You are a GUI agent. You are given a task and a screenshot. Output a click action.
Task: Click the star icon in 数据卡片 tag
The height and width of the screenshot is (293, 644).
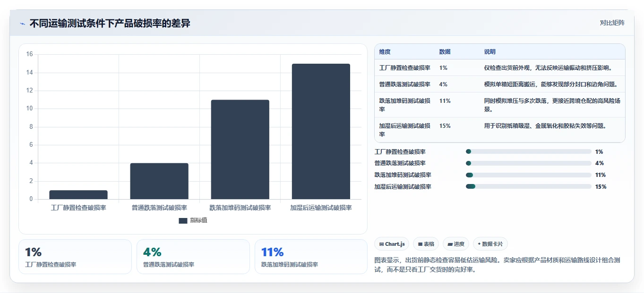pyautogui.click(x=479, y=244)
